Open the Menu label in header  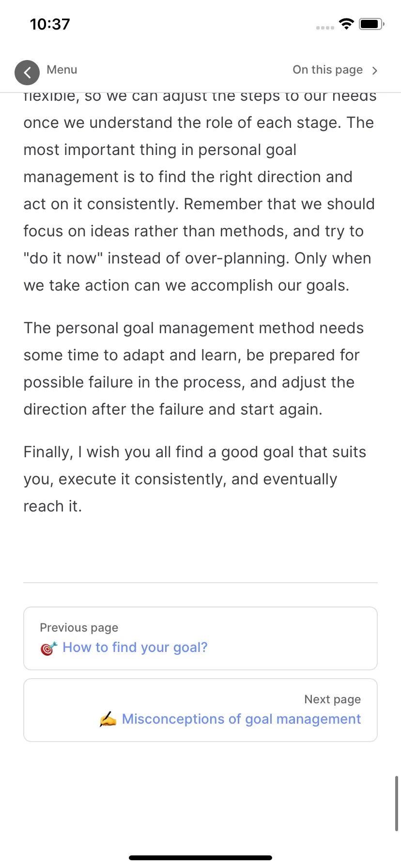62,70
